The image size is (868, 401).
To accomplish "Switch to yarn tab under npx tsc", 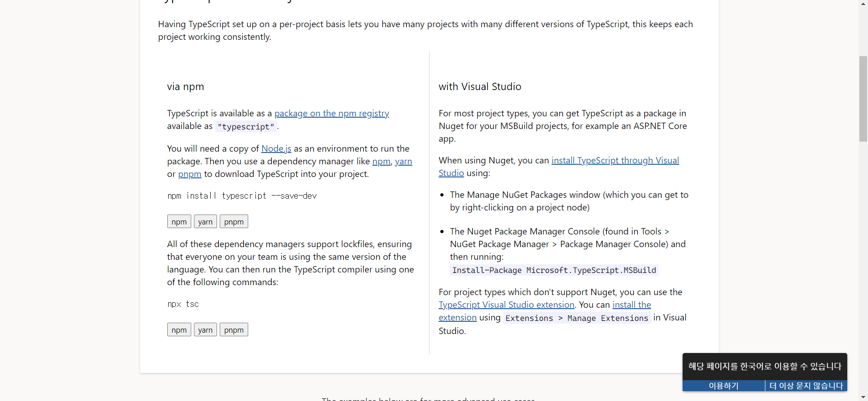I will [x=205, y=329].
